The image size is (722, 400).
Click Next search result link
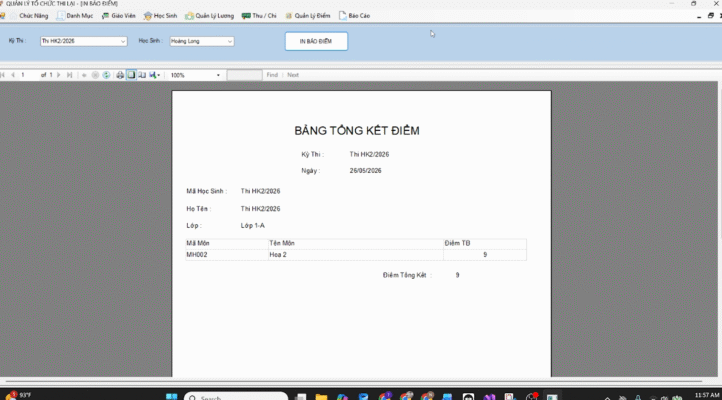[x=293, y=75]
